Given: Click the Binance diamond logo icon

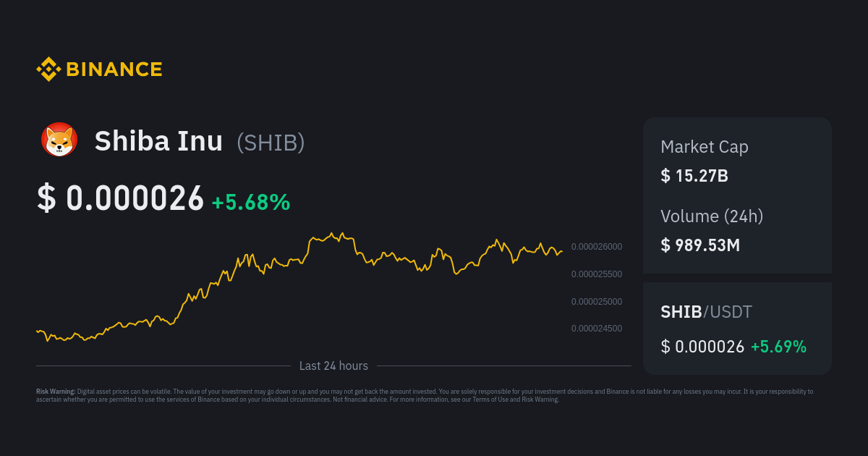Looking at the screenshot, I should 48,69.
